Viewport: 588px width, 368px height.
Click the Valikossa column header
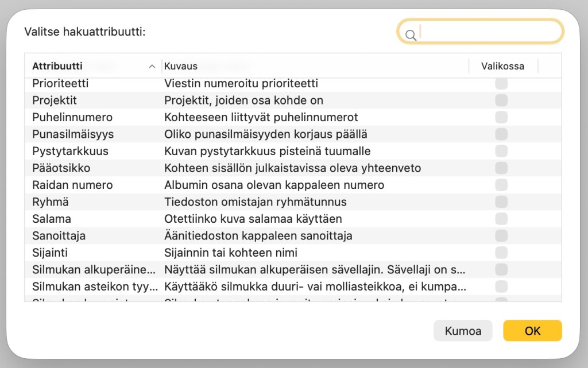pos(502,66)
